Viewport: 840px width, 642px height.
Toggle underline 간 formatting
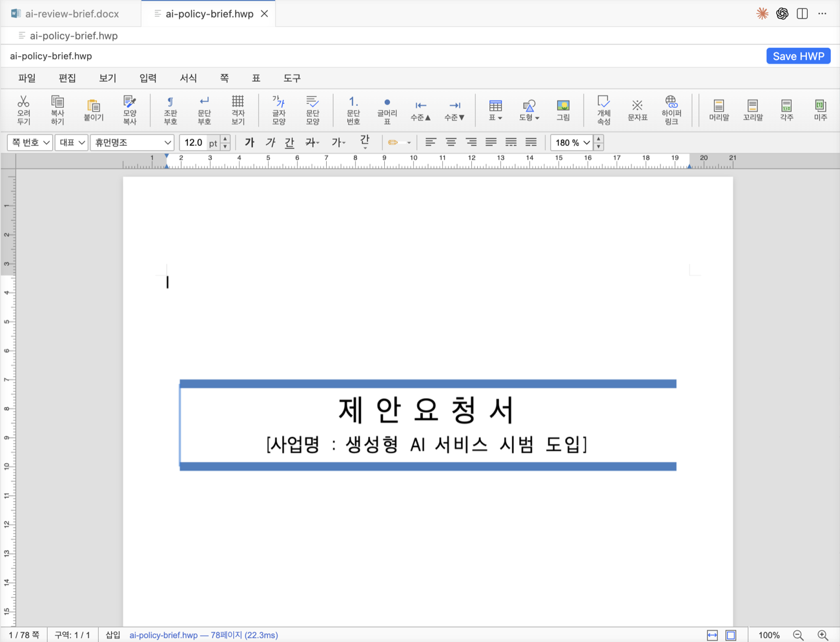pyautogui.click(x=290, y=143)
